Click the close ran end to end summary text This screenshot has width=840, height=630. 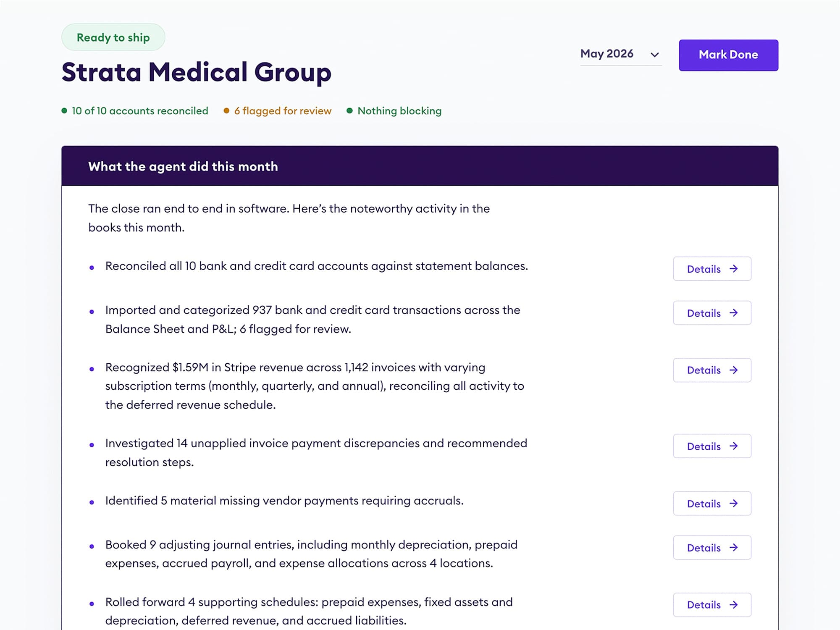click(x=289, y=218)
